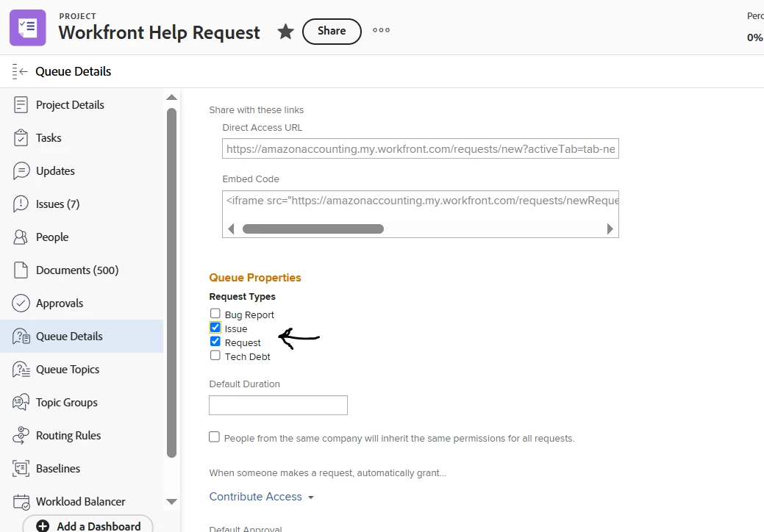Open Queue Topics section

(68, 370)
